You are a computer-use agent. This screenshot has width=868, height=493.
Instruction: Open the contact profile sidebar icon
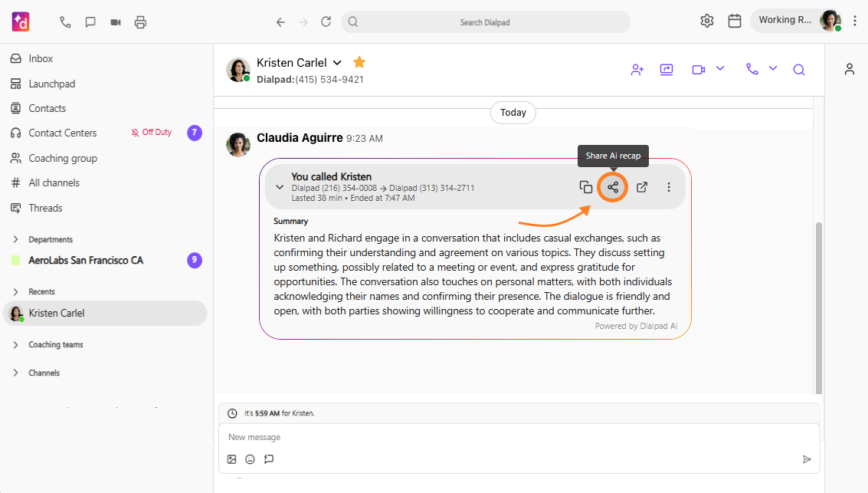tap(849, 69)
